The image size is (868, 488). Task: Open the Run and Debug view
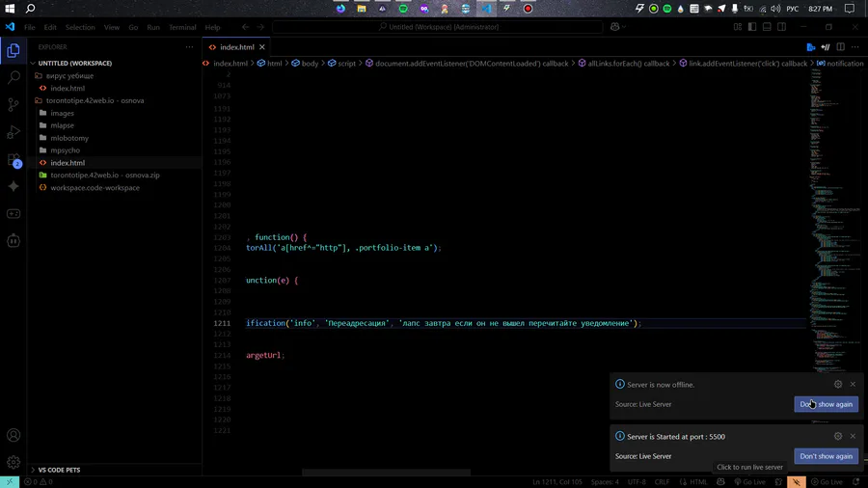14,132
